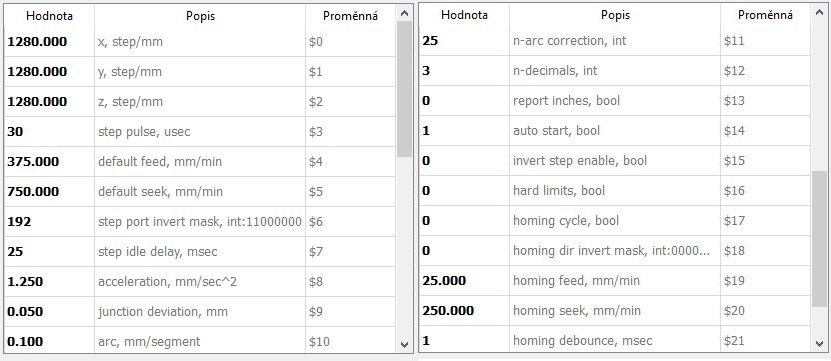
Task: Toggle the auto start bool value
Action: point(464,130)
